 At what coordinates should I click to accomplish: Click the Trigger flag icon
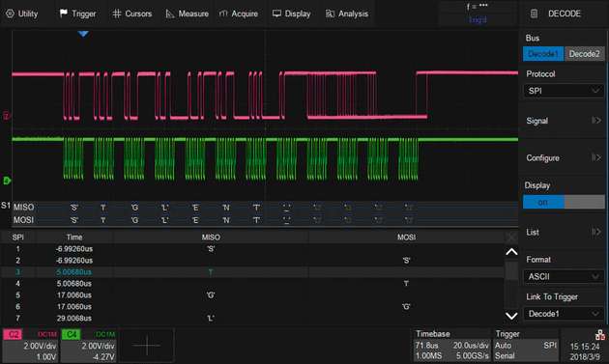tap(63, 14)
